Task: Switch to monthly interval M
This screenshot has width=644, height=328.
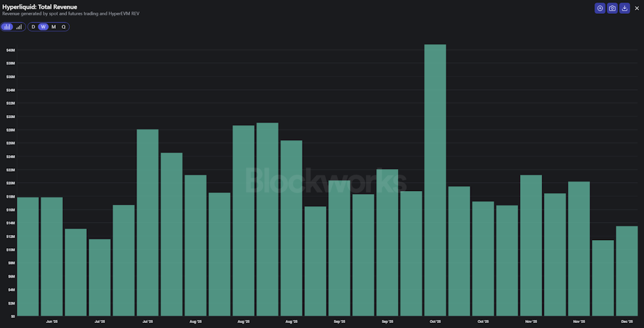Action: pos(53,27)
